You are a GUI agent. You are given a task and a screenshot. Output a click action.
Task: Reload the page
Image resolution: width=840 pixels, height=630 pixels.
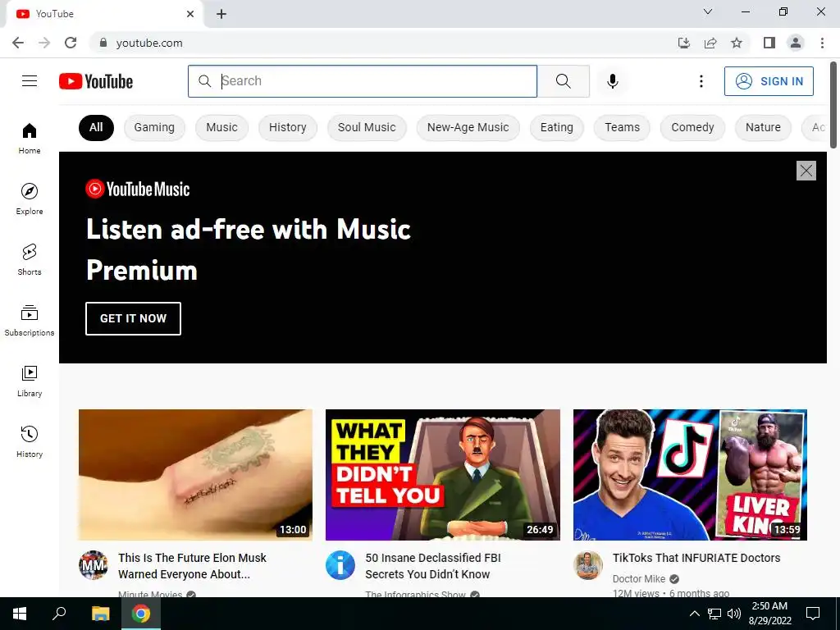(71, 43)
